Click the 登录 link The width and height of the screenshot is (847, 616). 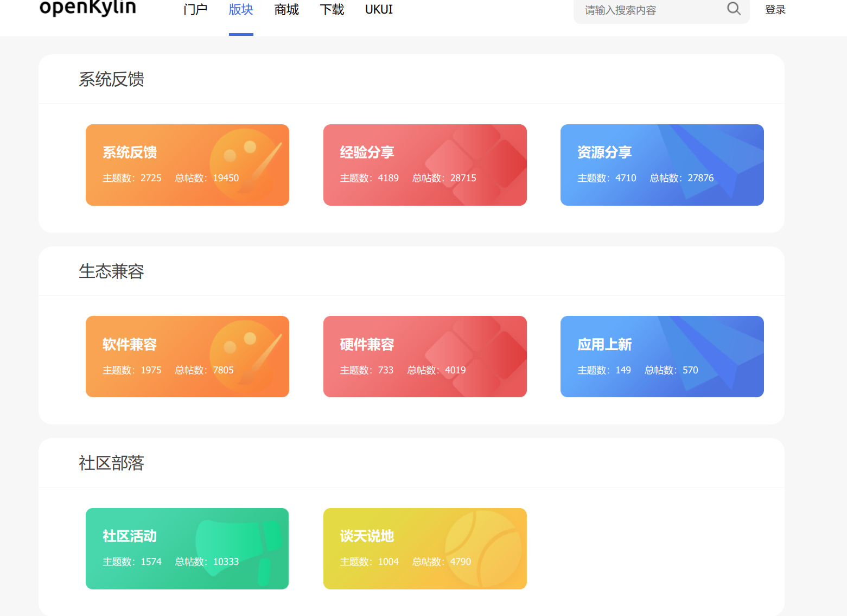tap(775, 9)
